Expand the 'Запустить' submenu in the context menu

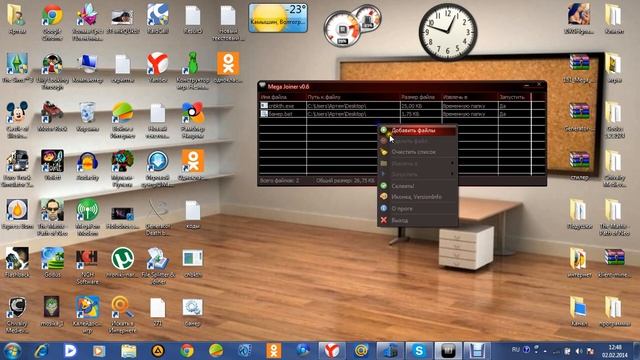(x=417, y=174)
